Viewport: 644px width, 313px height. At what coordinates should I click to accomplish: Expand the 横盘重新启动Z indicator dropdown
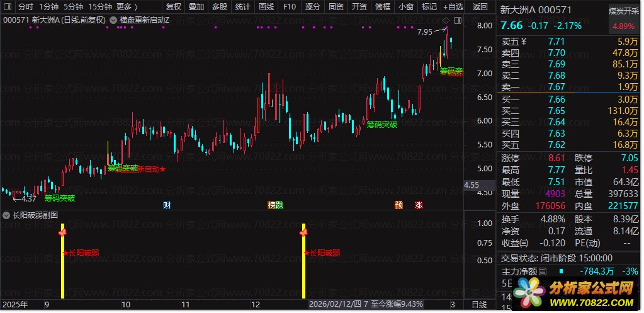click(x=113, y=20)
